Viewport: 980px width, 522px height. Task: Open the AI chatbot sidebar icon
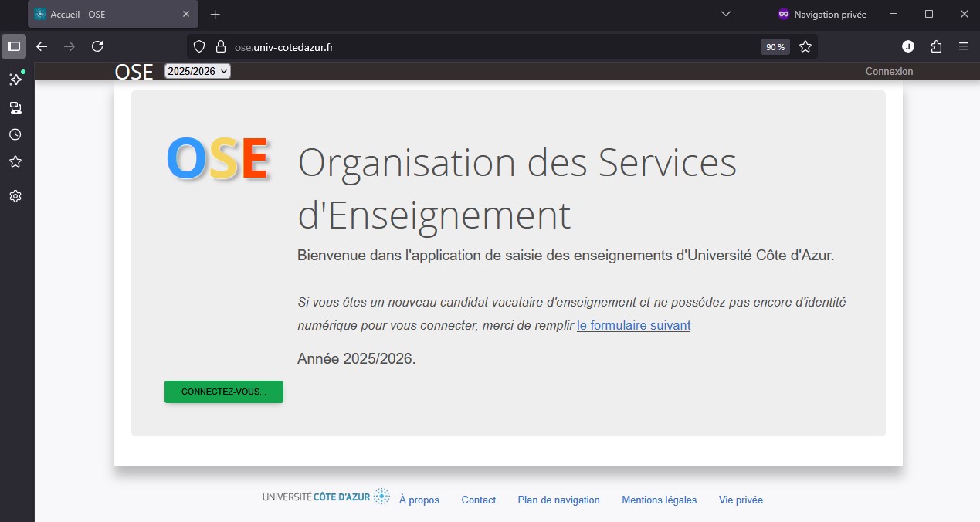pos(15,80)
